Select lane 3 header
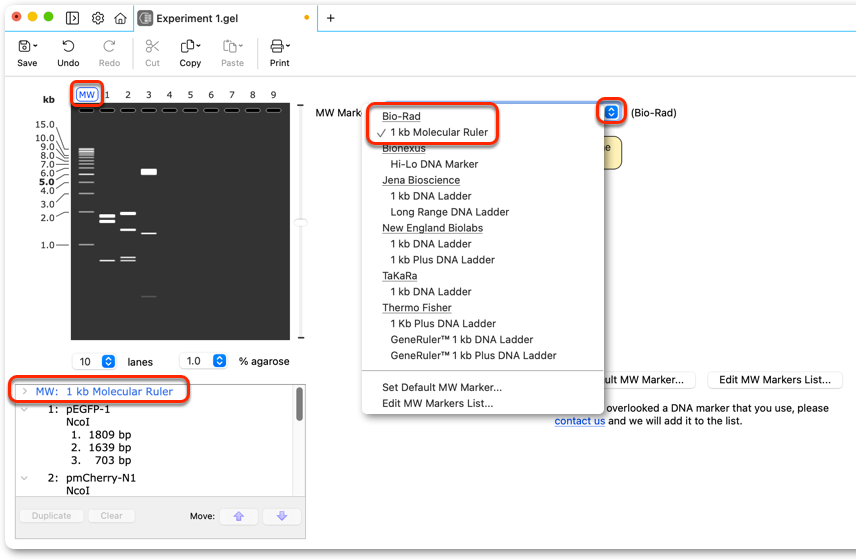The height and width of the screenshot is (560, 856). point(148,95)
